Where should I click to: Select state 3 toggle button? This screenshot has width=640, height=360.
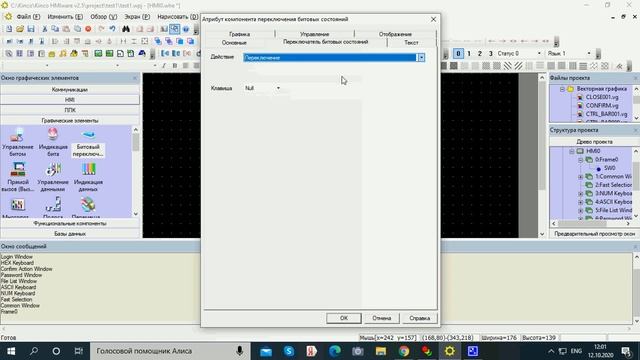coord(491,53)
